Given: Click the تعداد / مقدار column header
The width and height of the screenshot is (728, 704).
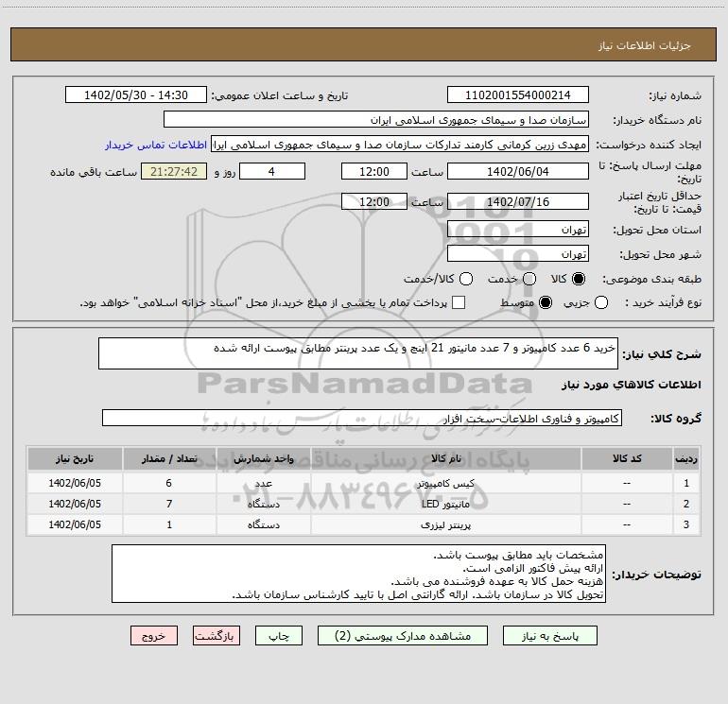Looking at the screenshot, I should click(169, 458).
